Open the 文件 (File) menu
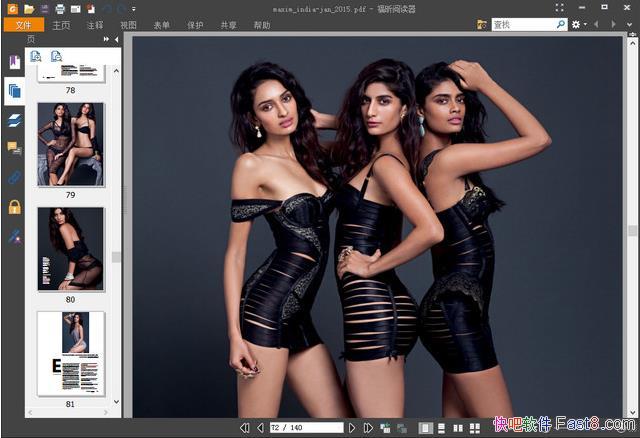The image size is (640, 438). pyautogui.click(x=24, y=24)
